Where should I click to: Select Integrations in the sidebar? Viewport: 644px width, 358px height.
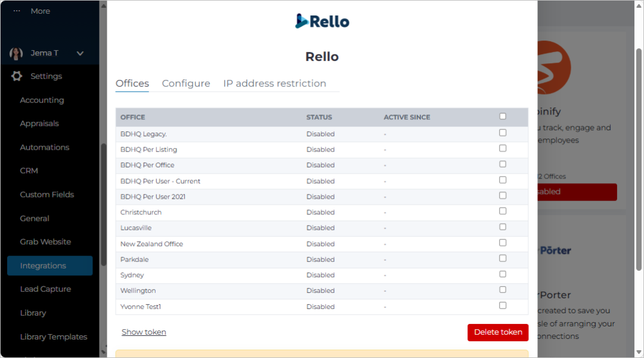pyautogui.click(x=49, y=266)
